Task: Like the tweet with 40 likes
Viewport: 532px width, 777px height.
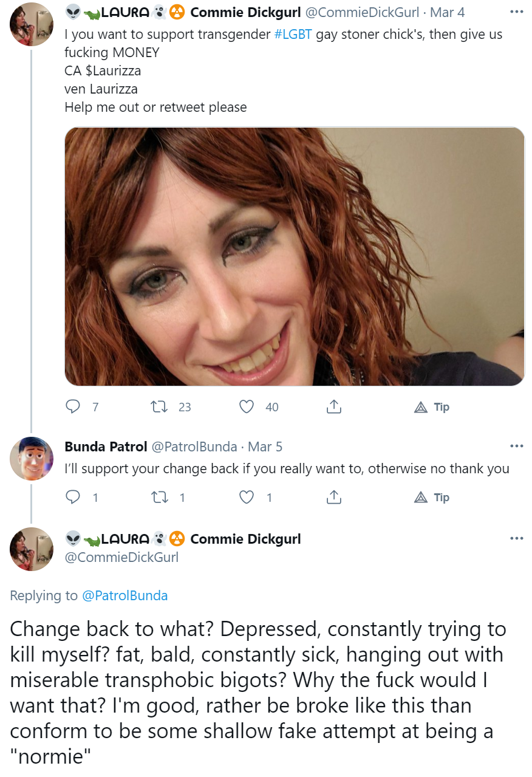Action: click(x=247, y=407)
